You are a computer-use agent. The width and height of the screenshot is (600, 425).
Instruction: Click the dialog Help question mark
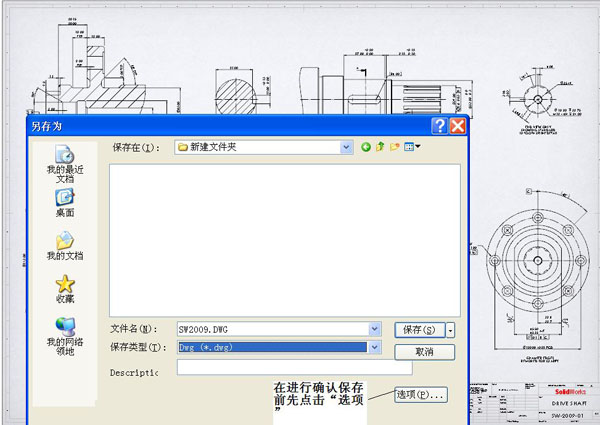tap(439, 126)
